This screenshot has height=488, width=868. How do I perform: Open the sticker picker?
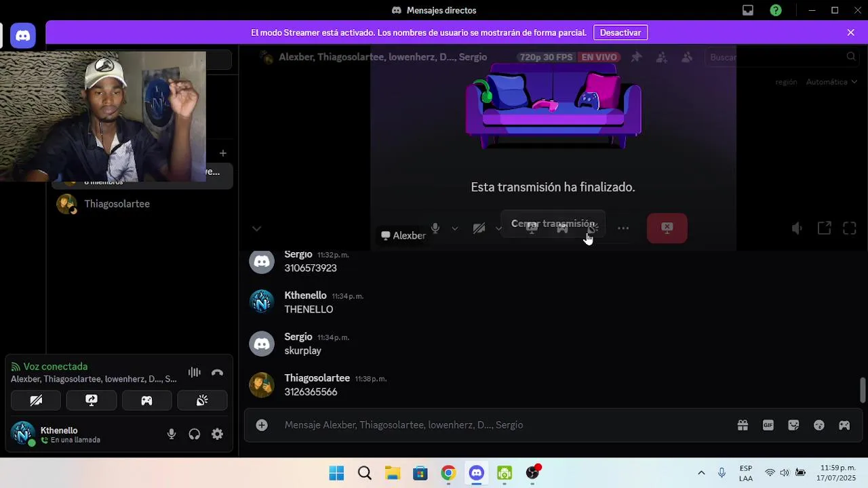(793, 425)
